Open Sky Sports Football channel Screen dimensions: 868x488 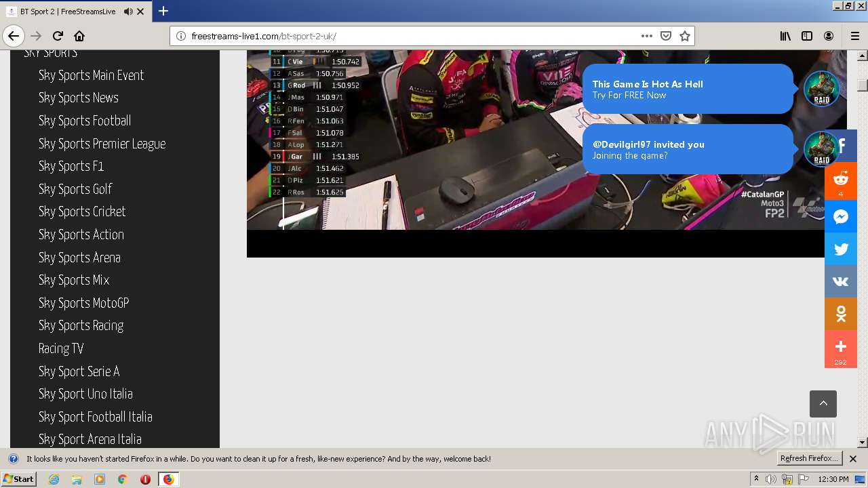[85, 121]
